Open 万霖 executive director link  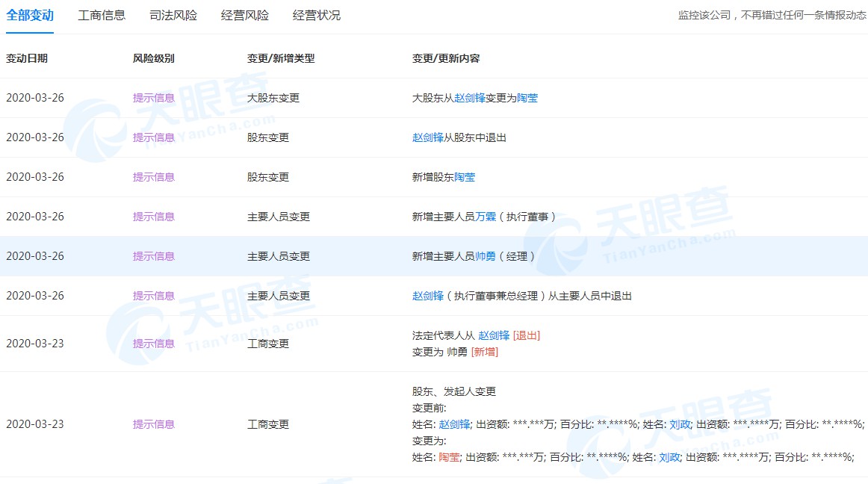click(x=486, y=217)
